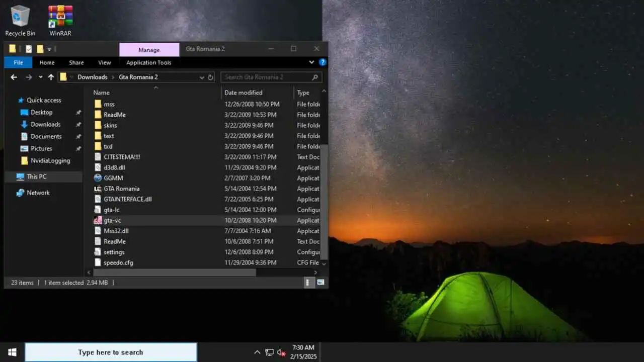Image resolution: width=644 pixels, height=362 pixels.
Task: Select Quick access in navigation pane
Action: pyautogui.click(x=44, y=100)
